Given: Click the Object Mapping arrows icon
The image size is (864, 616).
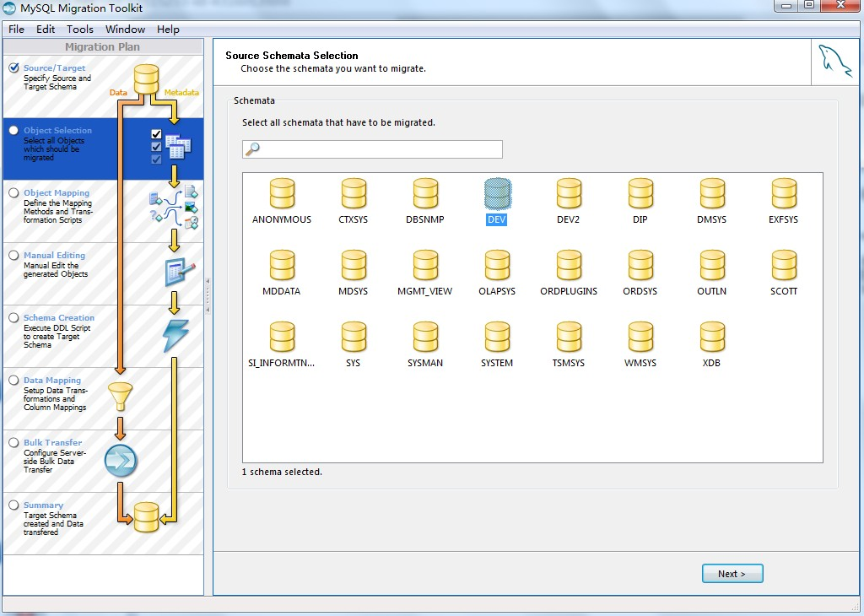Looking at the screenshot, I should tap(174, 208).
